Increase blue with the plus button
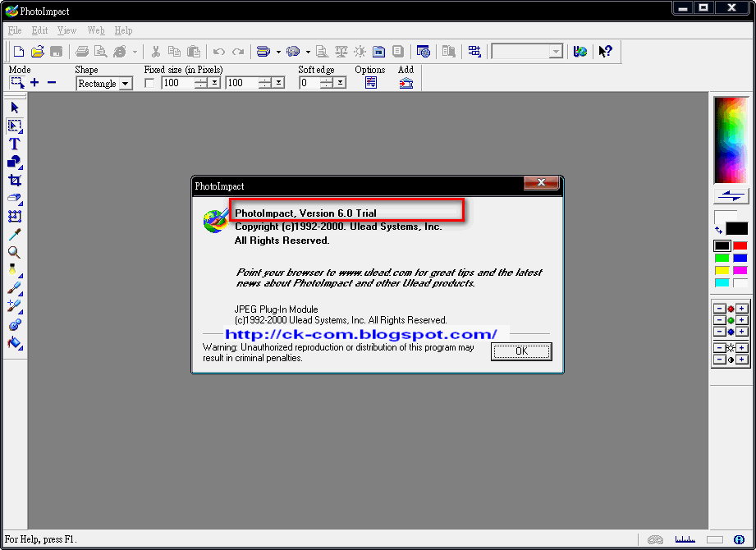 coord(742,332)
